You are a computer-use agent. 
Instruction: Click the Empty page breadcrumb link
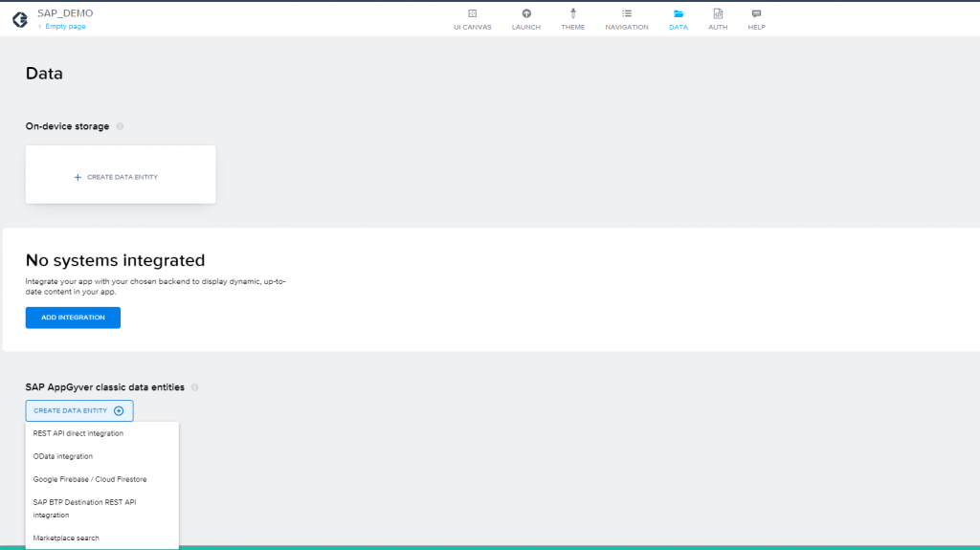point(65,26)
